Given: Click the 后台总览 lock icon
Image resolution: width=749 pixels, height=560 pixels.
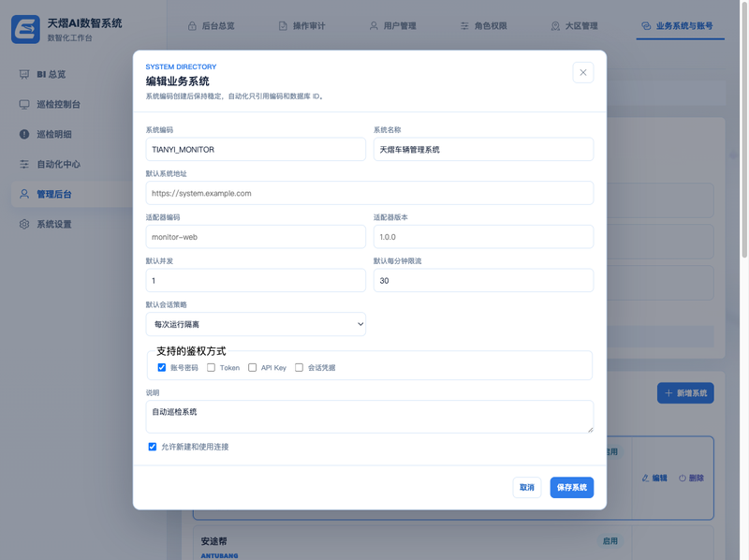Looking at the screenshot, I should (x=192, y=26).
